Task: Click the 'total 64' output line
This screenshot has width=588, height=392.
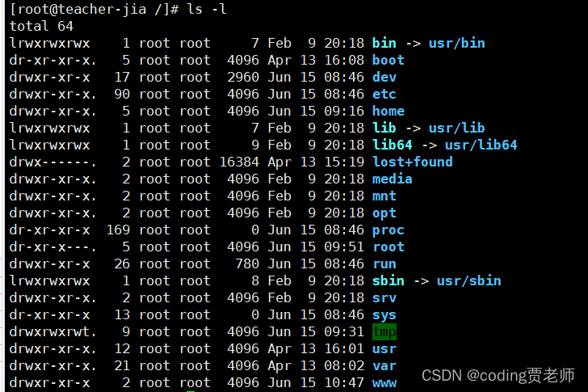Action: (41, 26)
